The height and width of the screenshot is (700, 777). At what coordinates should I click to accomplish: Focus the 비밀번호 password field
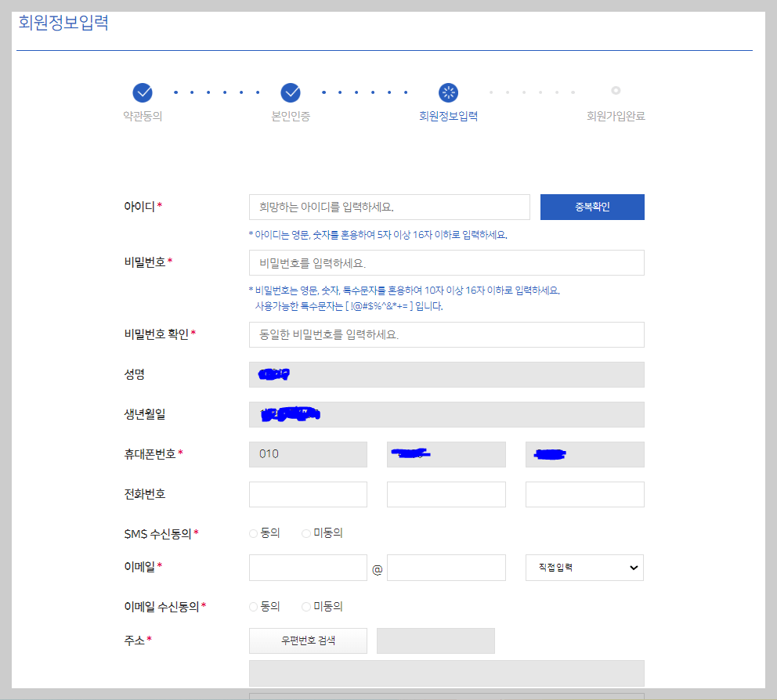coord(446,262)
